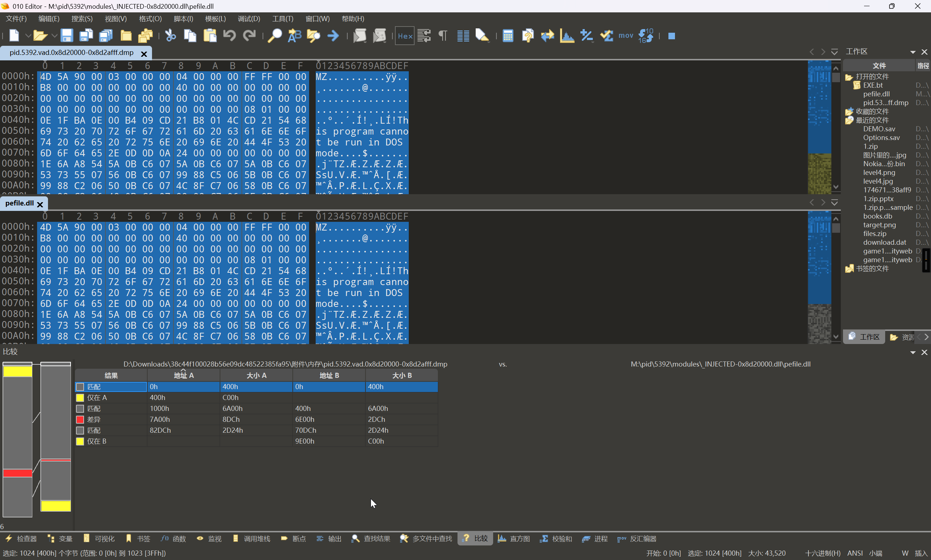
Task: Open disassembler mov icon
Action: (x=626, y=36)
